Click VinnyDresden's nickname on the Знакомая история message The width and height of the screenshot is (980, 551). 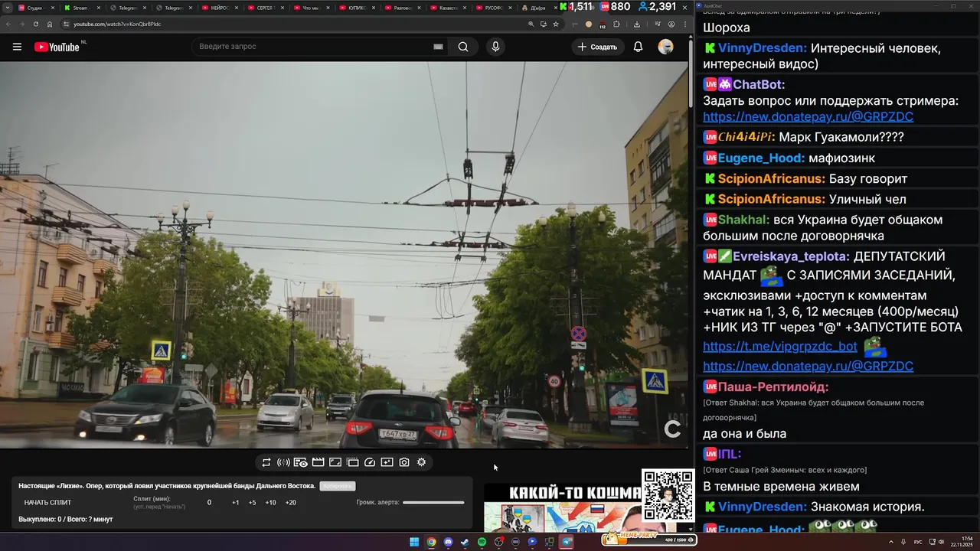[763, 507]
